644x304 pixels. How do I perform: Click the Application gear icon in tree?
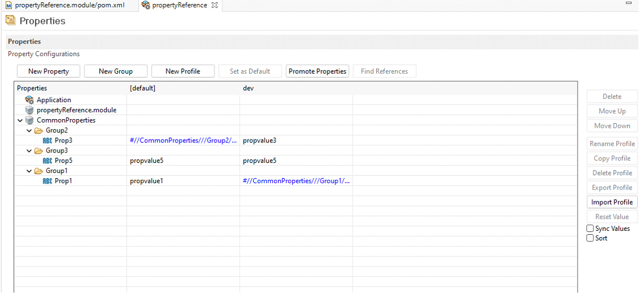(30, 100)
